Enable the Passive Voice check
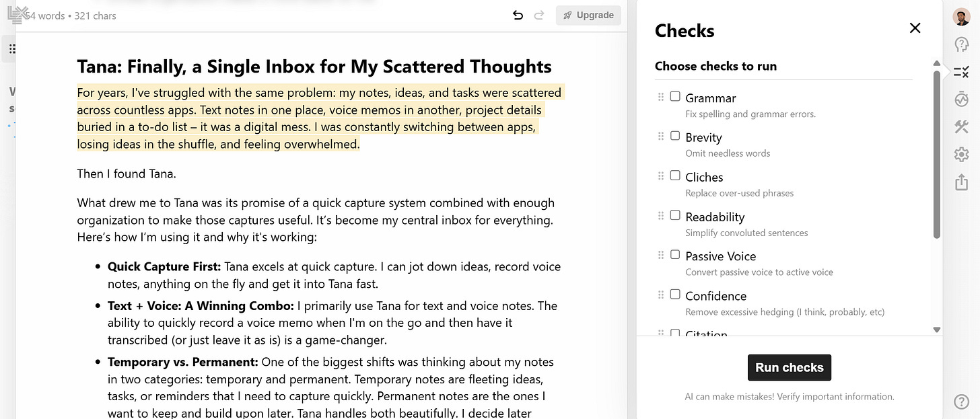The width and height of the screenshot is (980, 419). pyautogui.click(x=675, y=255)
